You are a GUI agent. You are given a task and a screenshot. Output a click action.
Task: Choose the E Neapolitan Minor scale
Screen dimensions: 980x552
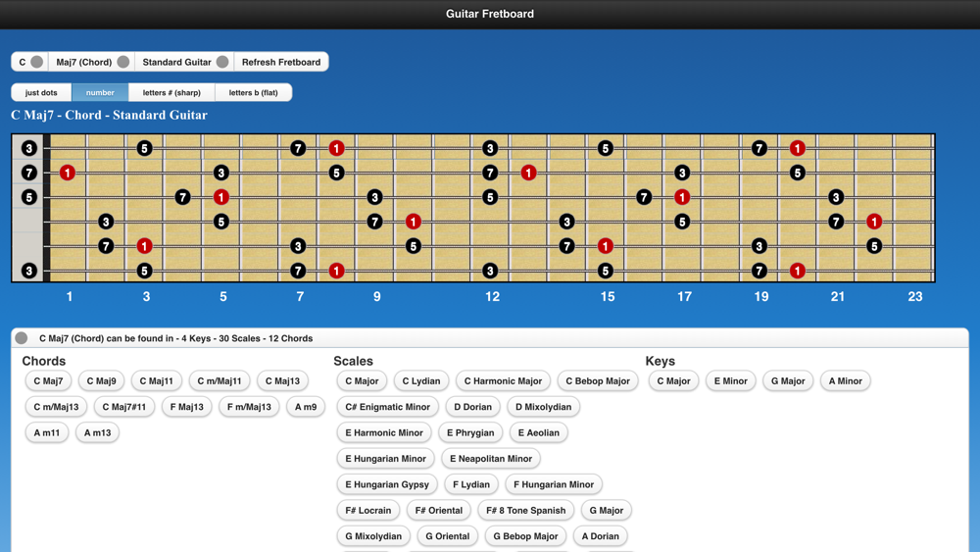(491, 458)
